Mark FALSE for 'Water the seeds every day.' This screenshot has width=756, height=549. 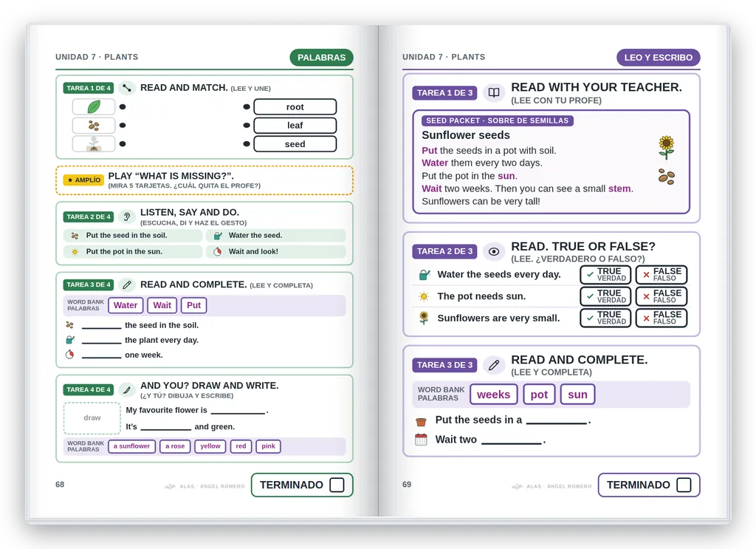tap(661, 275)
